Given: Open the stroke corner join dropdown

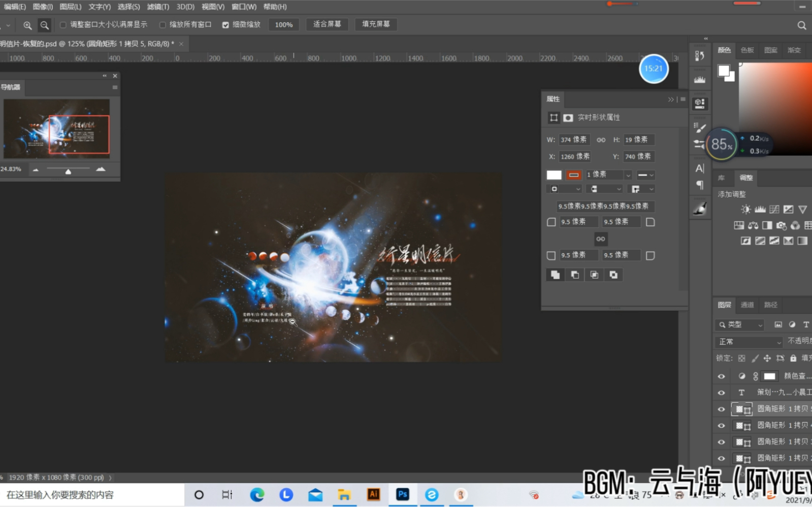Looking at the screenshot, I should coord(642,189).
